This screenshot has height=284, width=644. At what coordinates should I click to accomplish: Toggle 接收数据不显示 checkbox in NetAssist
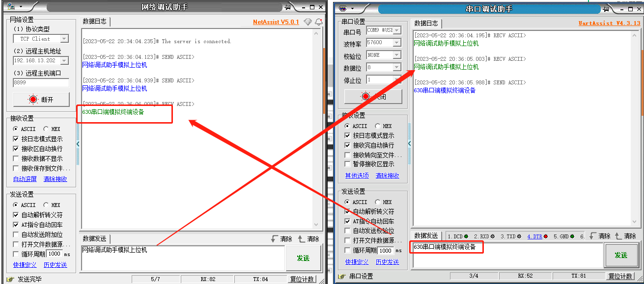coord(16,158)
